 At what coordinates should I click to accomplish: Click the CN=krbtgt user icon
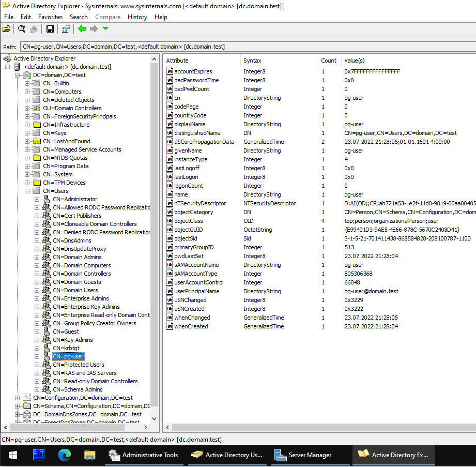(47, 348)
